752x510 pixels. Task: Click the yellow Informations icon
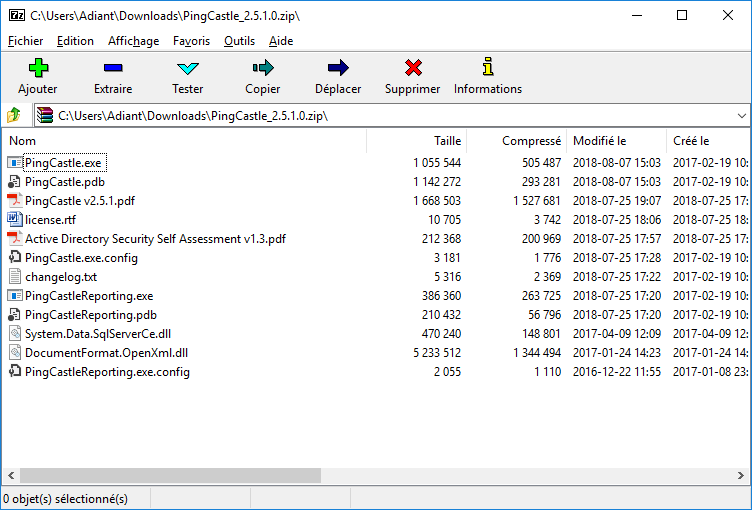coord(488,67)
